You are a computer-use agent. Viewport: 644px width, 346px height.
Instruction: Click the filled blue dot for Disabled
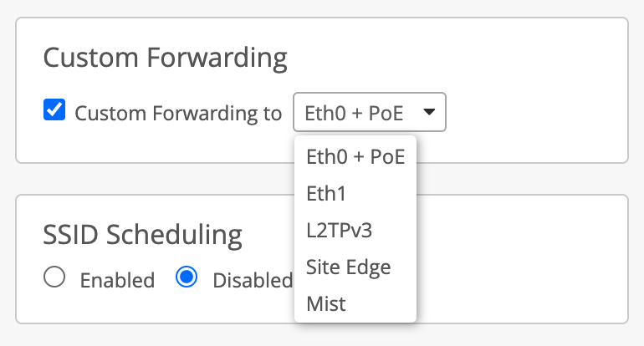(x=187, y=278)
